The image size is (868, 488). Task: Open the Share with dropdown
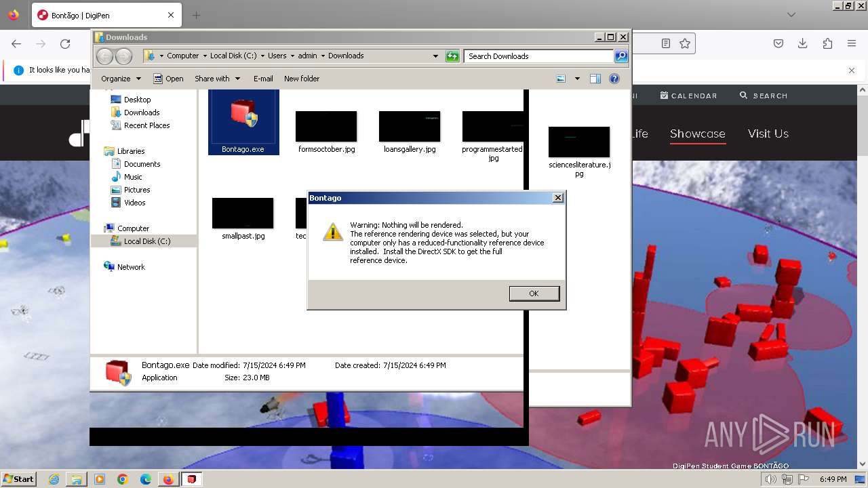(217, 79)
